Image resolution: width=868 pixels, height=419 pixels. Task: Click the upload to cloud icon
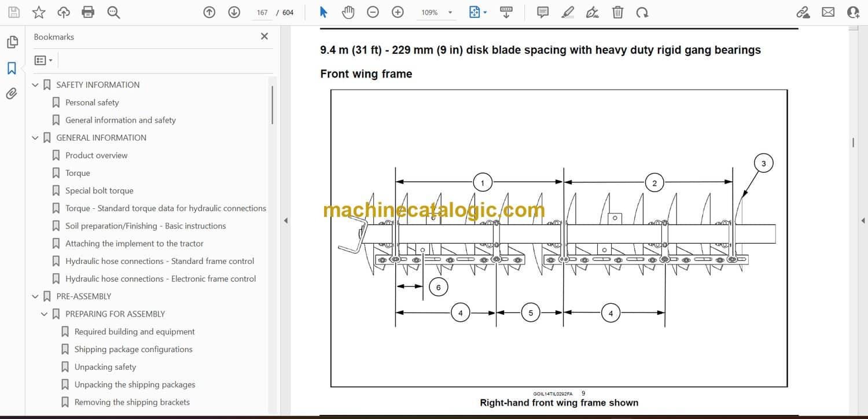64,12
